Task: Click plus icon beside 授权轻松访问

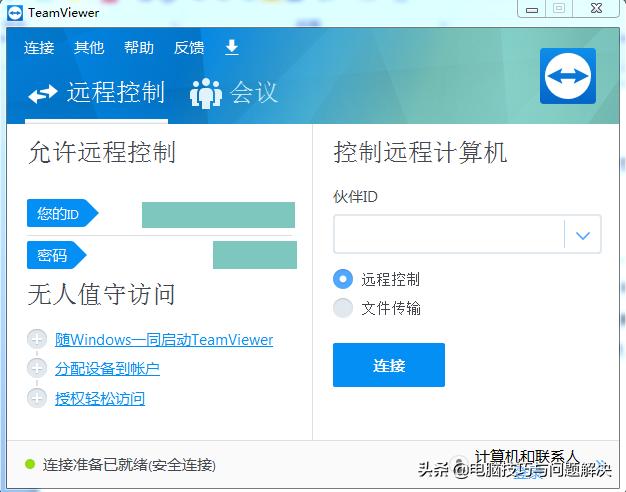Action: point(37,398)
